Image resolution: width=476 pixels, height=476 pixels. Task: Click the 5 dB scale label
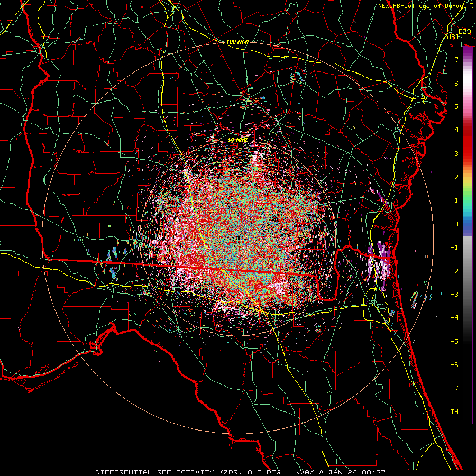(456, 106)
